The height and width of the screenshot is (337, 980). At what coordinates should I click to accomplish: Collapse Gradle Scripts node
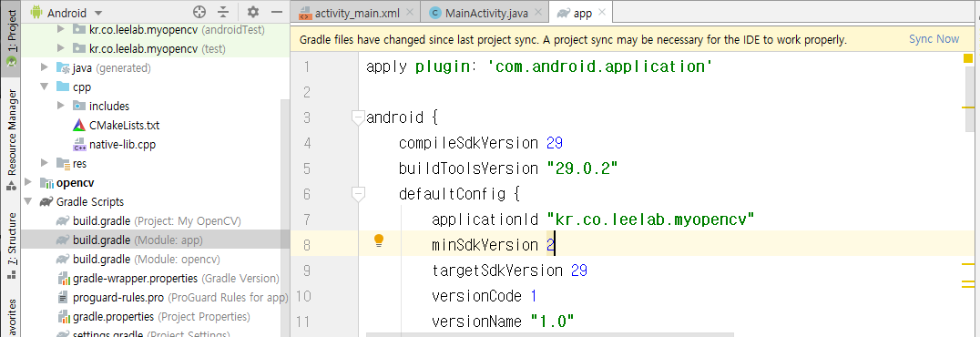[28, 202]
